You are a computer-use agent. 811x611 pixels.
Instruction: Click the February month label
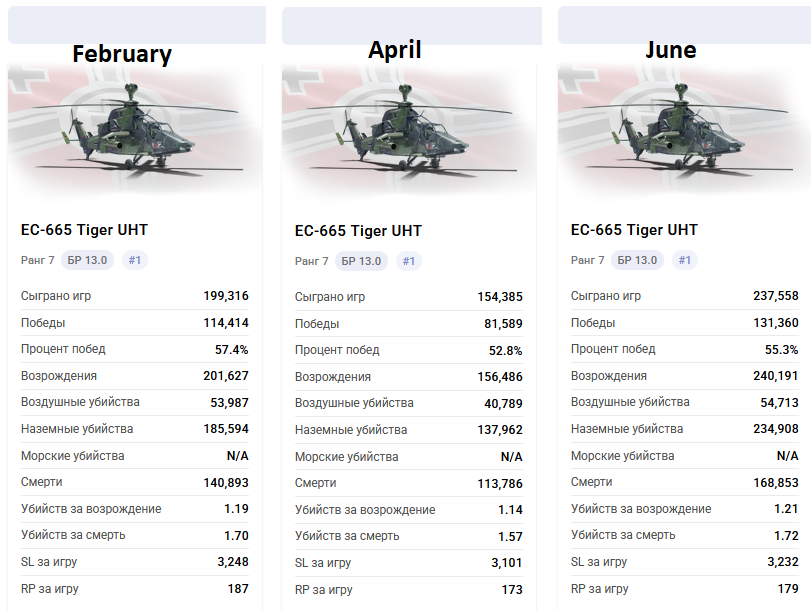tap(122, 54)
